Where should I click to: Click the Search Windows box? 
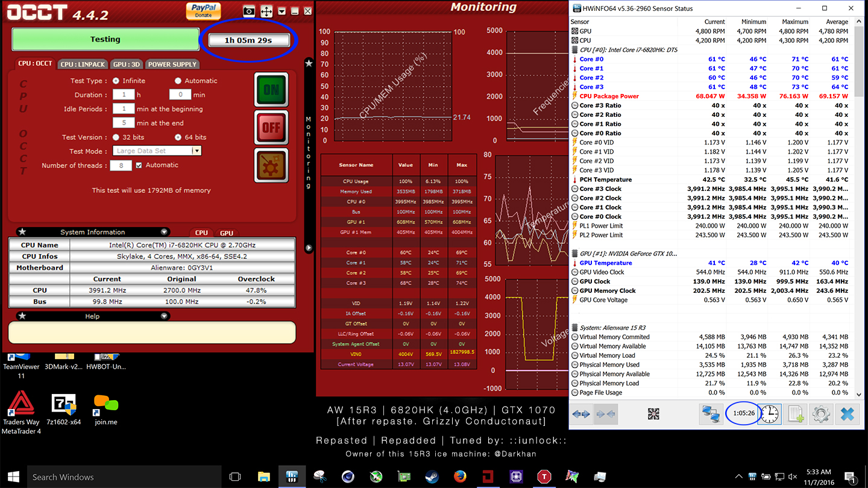pyautogui.click(x=125, y=477)
